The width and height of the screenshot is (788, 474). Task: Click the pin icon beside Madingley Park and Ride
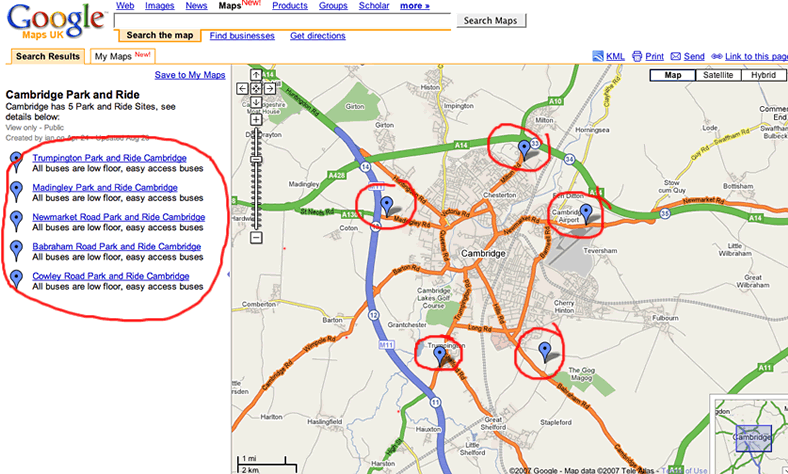click(x=17, y=192)
